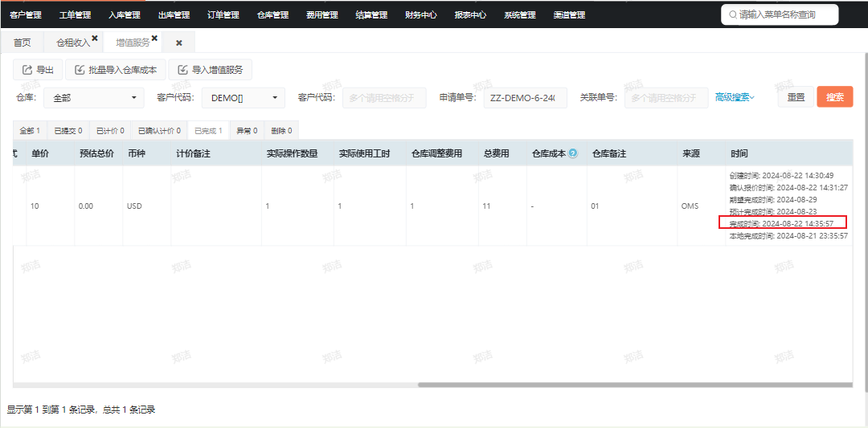Open the 渠道管理 menu

pyautogui.click(x=569, y=15)
